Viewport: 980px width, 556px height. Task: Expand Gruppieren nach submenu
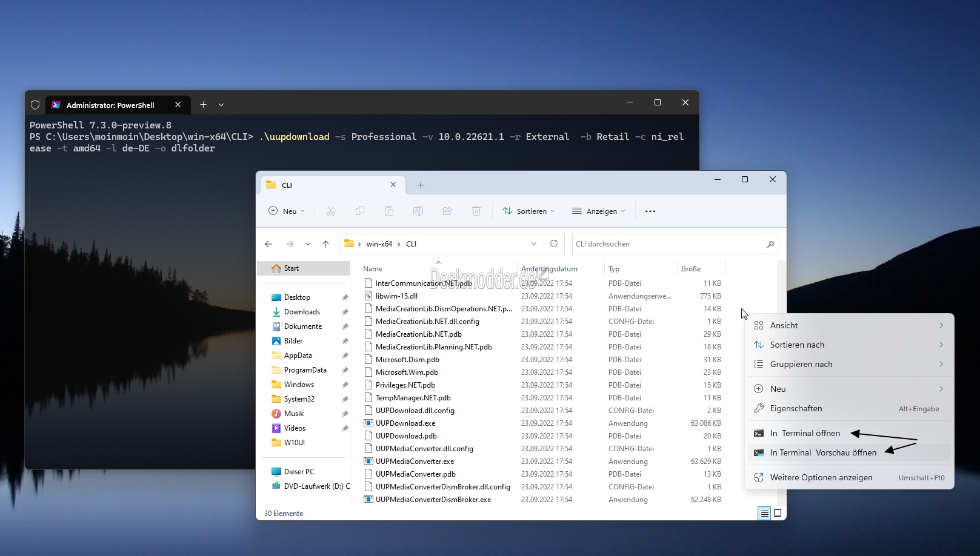(849, 364)
